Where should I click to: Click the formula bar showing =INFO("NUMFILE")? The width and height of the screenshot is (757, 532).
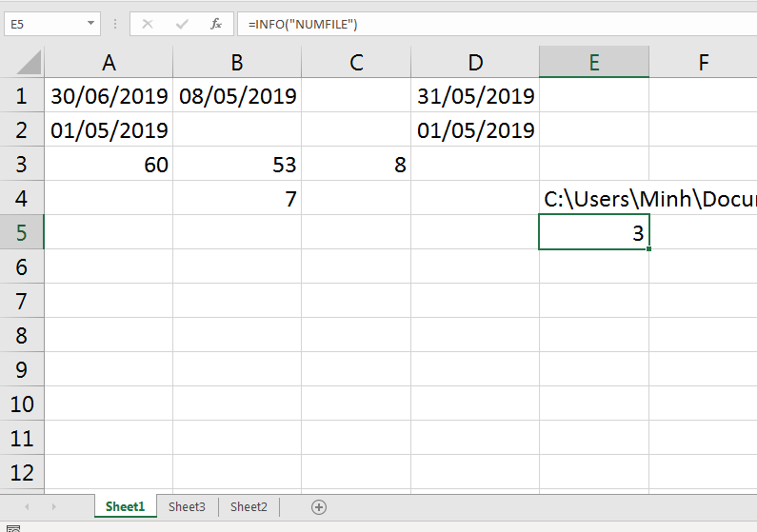[497, 24]
